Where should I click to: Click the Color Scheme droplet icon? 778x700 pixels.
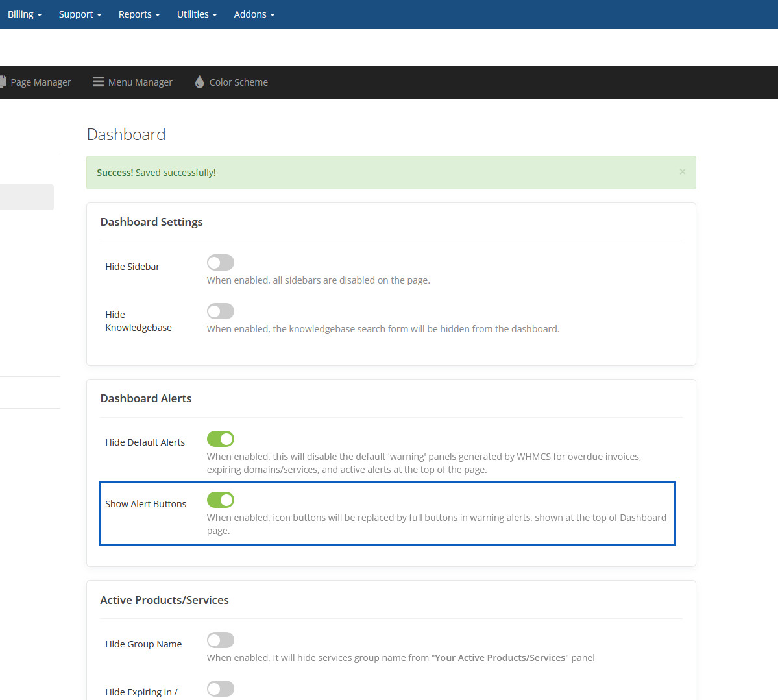(x=199, y=82)
